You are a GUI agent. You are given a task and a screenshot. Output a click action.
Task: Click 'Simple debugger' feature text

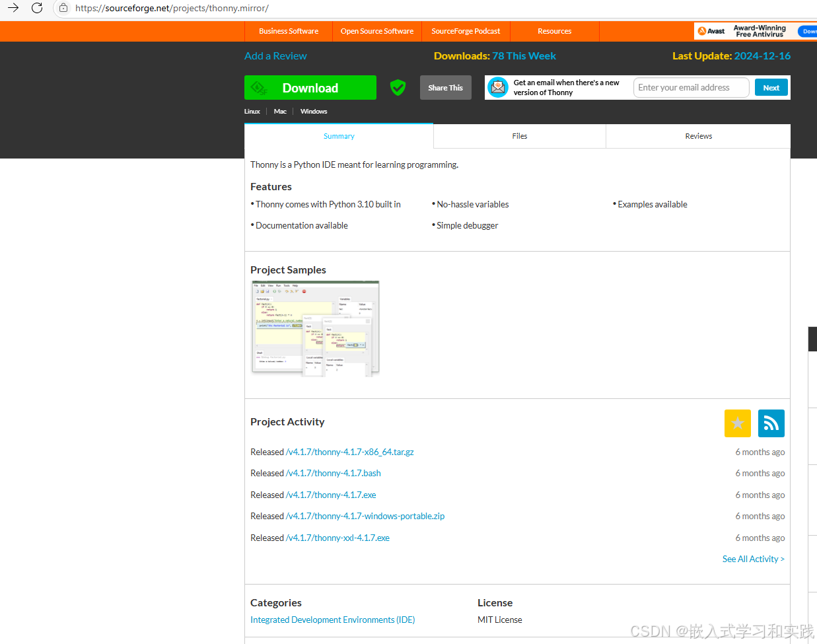point(468,226)
